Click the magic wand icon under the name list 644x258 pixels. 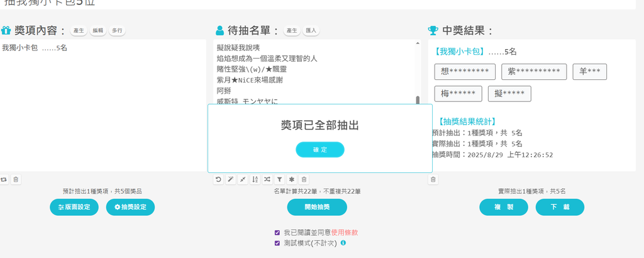[231, 179]
